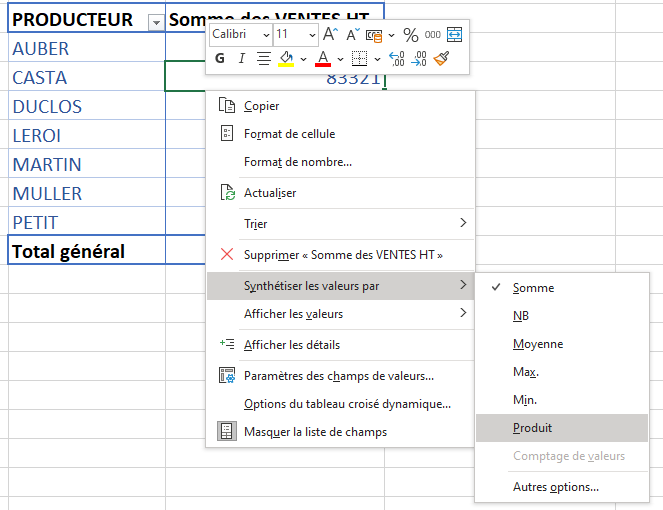Apply the yellow fill color
Screen dimensions: 663x510
pos(286,59)
